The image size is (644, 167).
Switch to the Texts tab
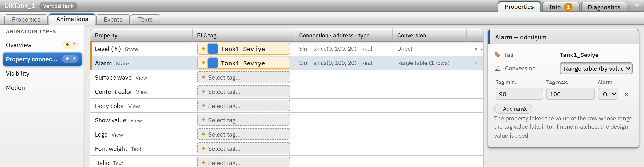[x=145, y=19]
